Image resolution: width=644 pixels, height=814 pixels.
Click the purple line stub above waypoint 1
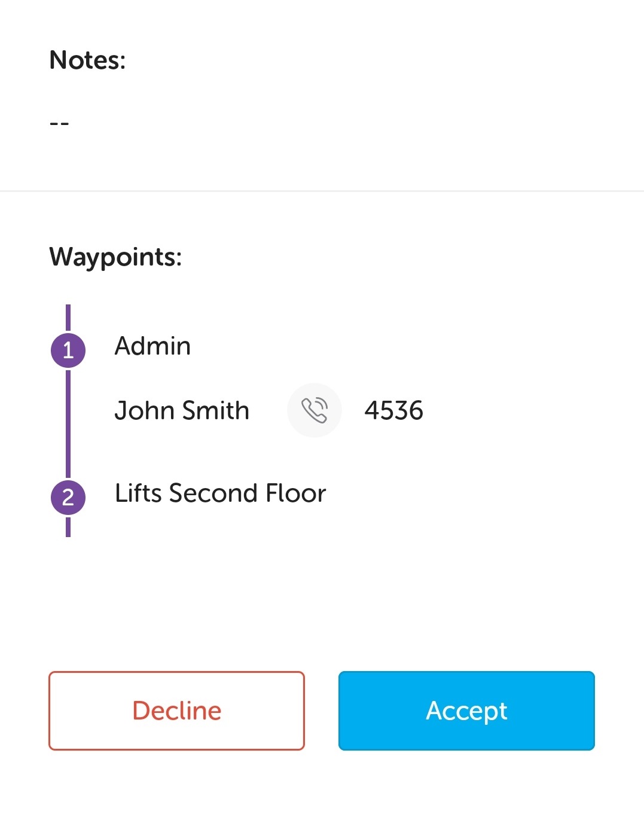68,317
